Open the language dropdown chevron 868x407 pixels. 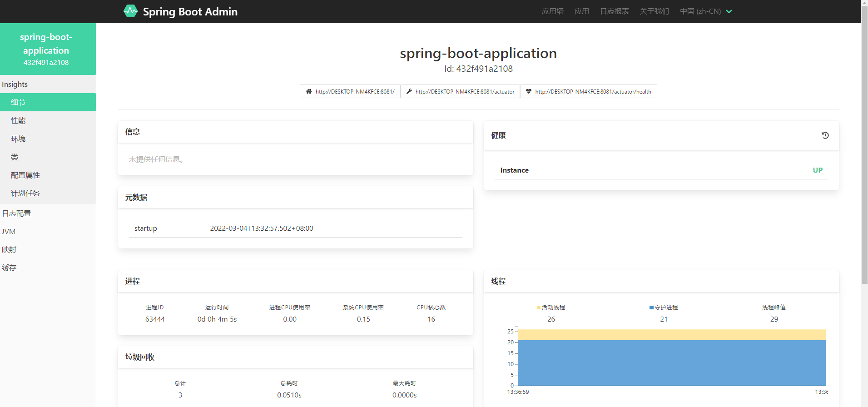pos(729,11)
